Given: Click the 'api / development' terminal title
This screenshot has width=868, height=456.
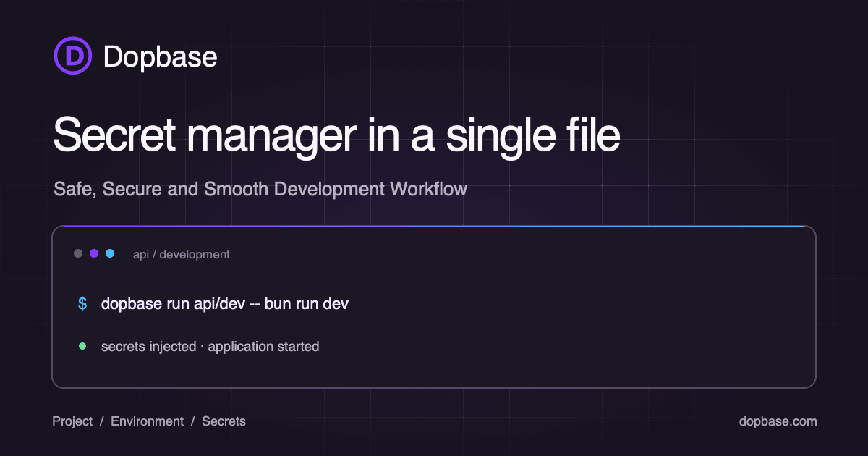Looking at the screenshot, I should tap(182, 254).
